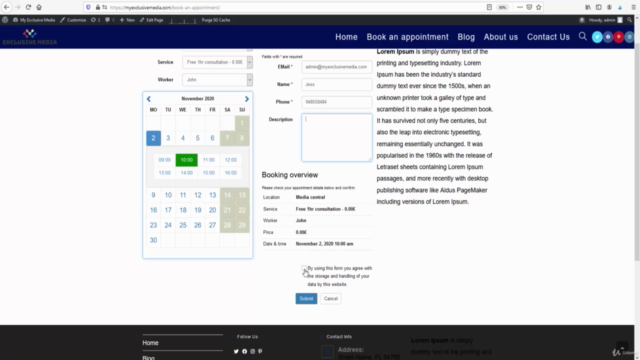Click the Description text area
Image resolution: width=640 pixels, height=360 pixels.
click(x=337, y=138)
